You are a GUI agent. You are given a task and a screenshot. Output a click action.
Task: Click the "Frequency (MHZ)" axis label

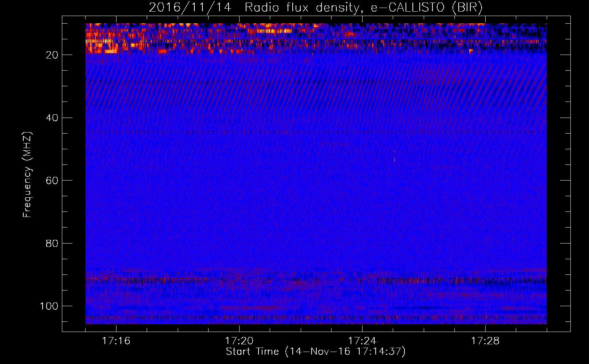point(27,175)
